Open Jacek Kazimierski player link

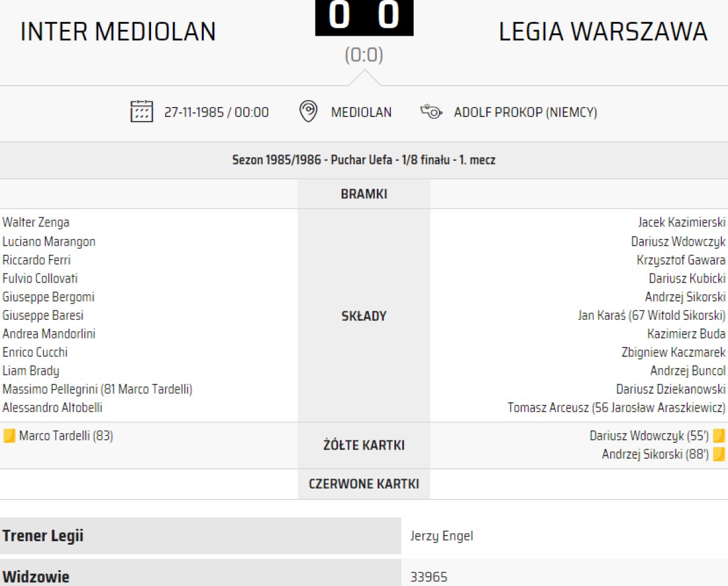(681, 223)
